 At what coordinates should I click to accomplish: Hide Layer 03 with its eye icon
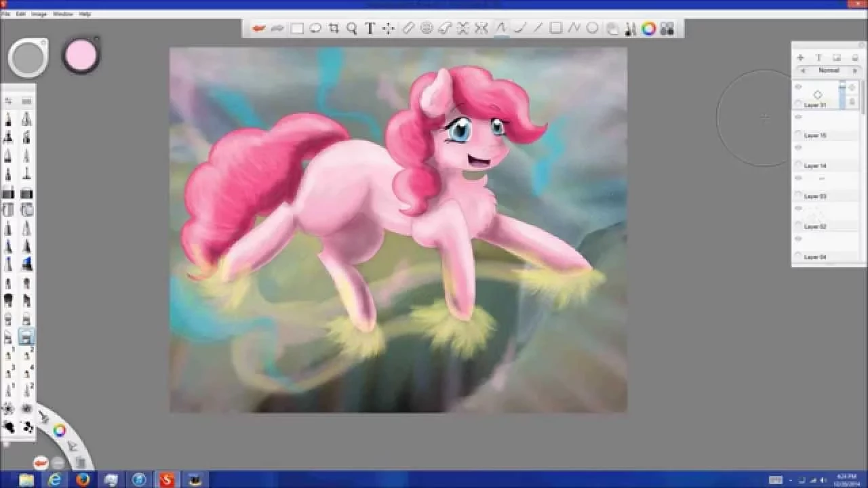(798, 178)
